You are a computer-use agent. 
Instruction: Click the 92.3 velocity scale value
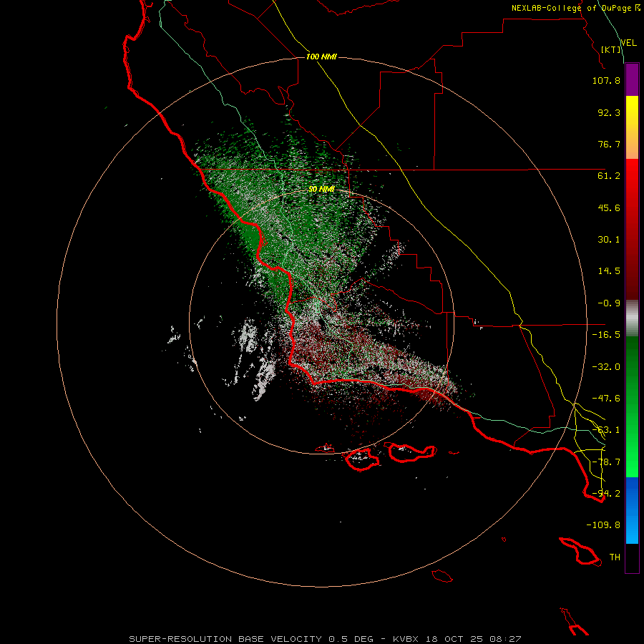click(x=609, y=112)
